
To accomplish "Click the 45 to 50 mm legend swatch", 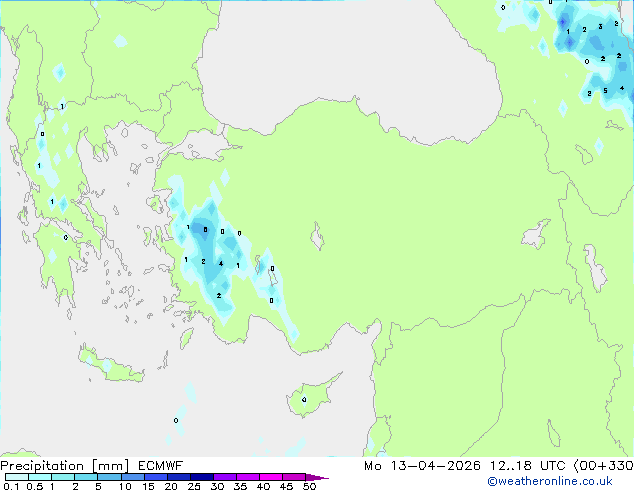I will [x=294, y=477].
